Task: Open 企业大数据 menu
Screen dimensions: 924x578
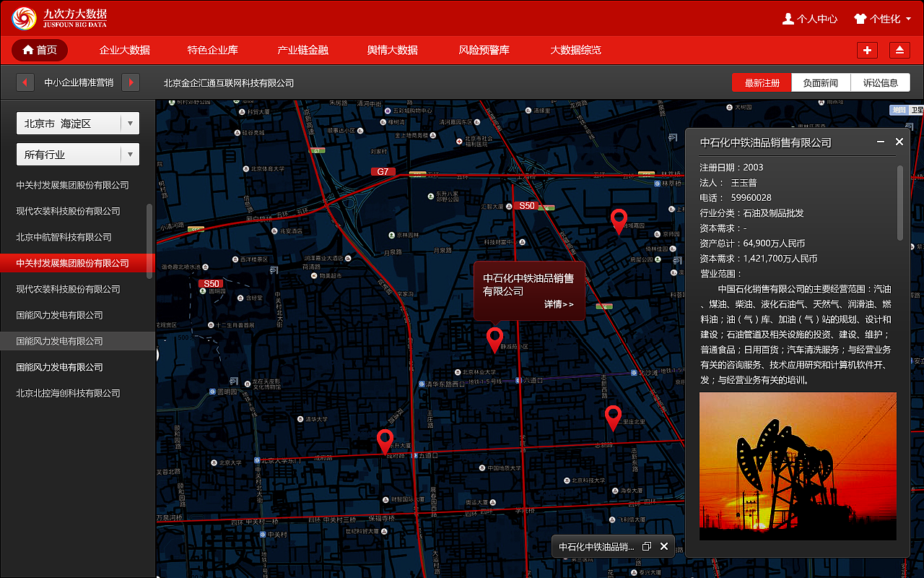Action: [125, 50]
